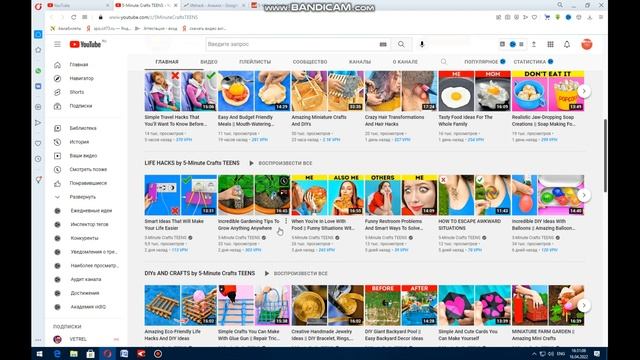Switch to О КАНАЛЕ channel tab

405,62
